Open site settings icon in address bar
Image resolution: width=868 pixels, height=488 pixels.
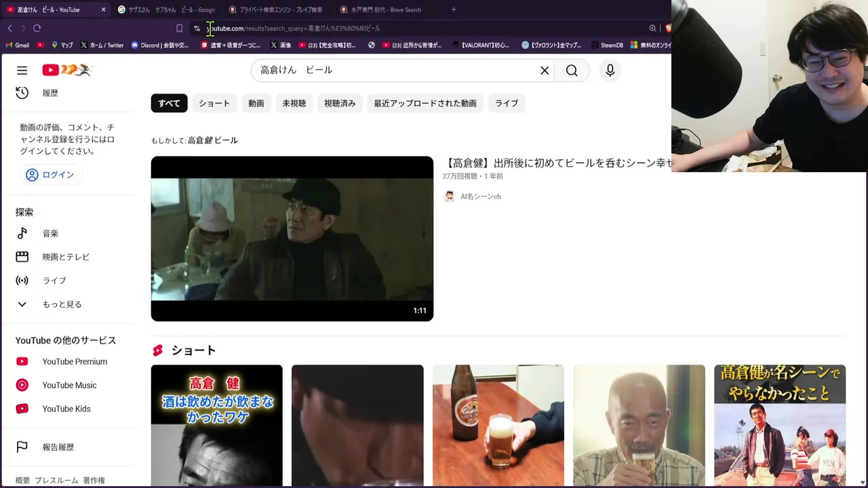[197, 28]
